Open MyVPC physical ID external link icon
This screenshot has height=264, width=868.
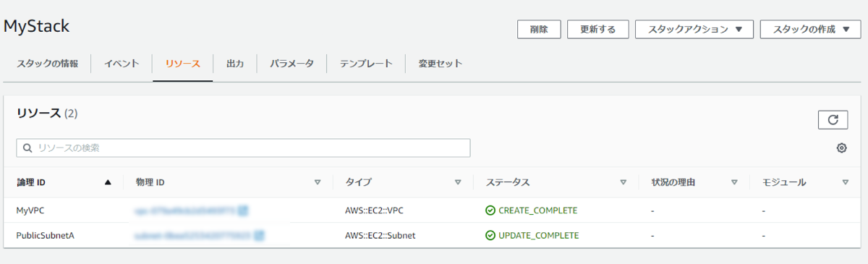(244, 210)
